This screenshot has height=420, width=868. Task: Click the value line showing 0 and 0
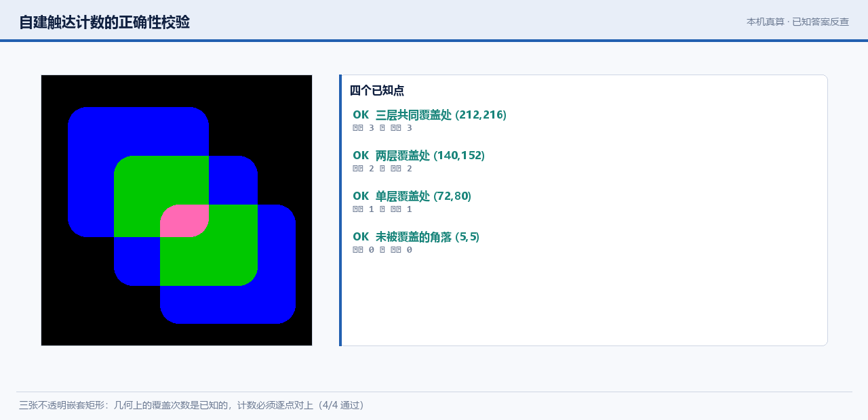click(382, 250)
